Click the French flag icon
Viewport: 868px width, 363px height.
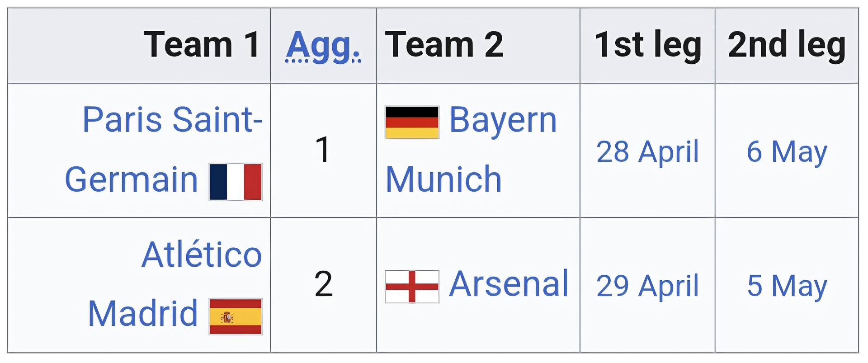(236, 182)
